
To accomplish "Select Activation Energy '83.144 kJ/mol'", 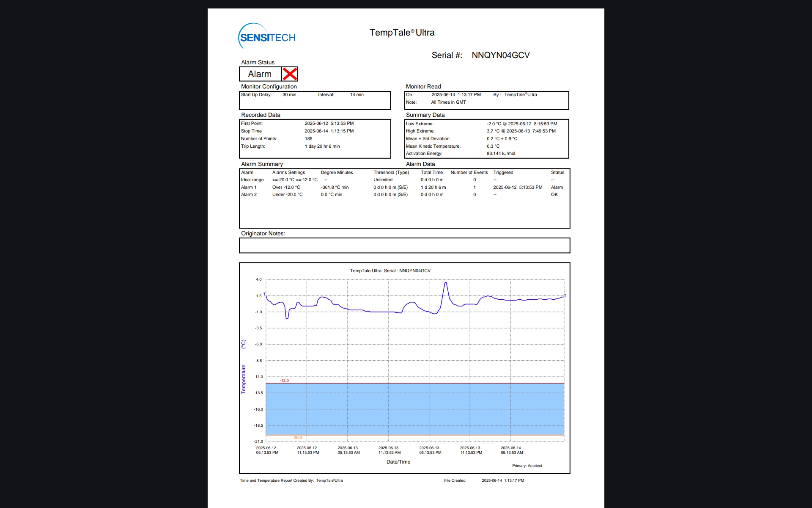I will (x=501, y=154).
